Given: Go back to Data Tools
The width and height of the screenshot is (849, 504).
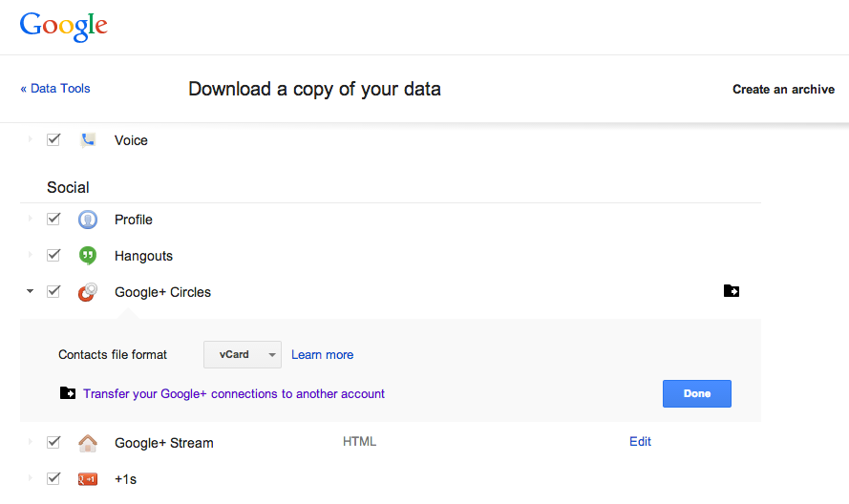Looking at the screenshot, I should tap(55, 89).
